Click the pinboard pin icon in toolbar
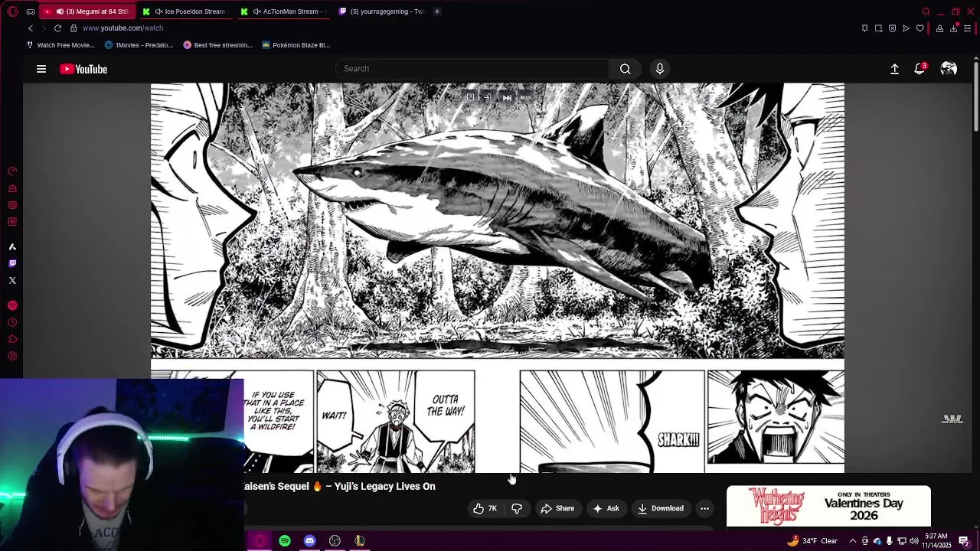Viewport: 980px width, 551px height. coord(864,28)
